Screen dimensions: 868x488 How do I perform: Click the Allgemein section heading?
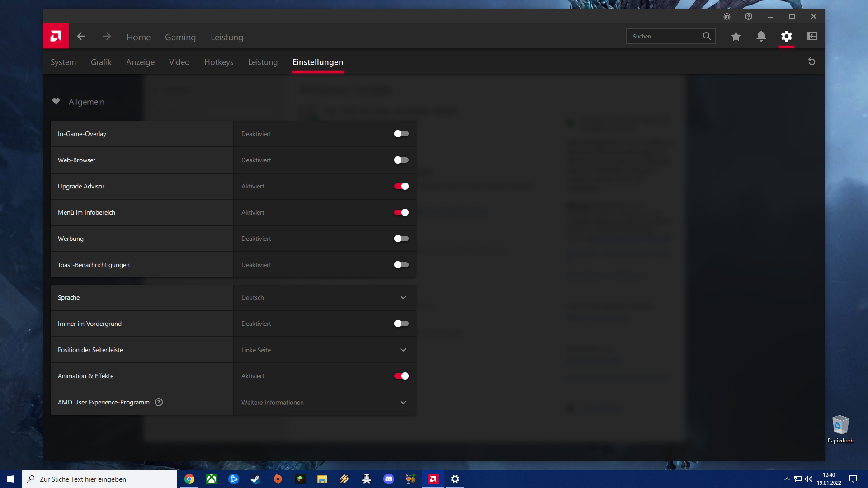click(x=86, y=102)
